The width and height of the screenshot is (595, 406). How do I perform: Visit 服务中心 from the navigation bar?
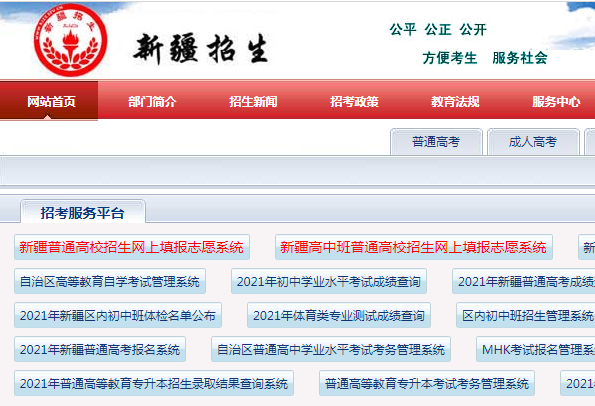tap(556, 101)
